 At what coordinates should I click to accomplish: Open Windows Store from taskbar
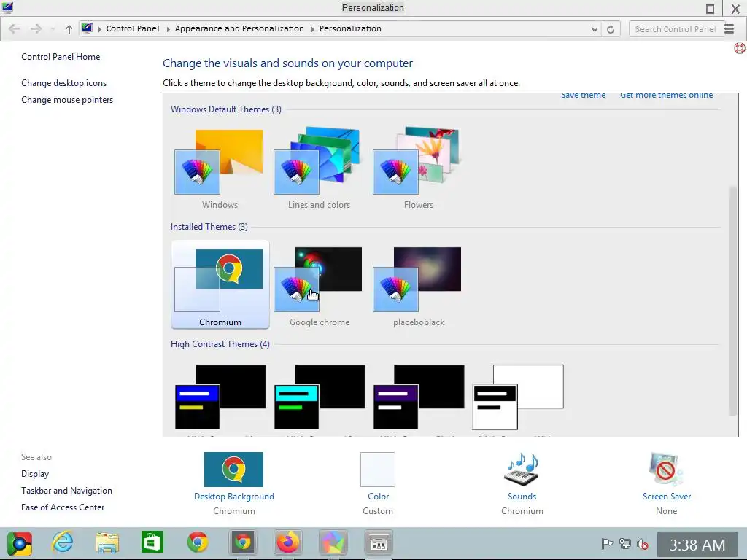152,542
